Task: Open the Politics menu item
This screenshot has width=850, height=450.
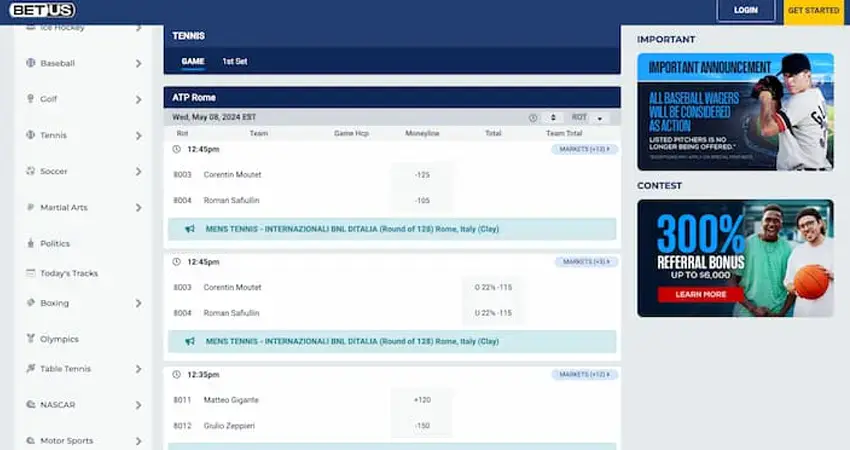Action: coord(55,243)
